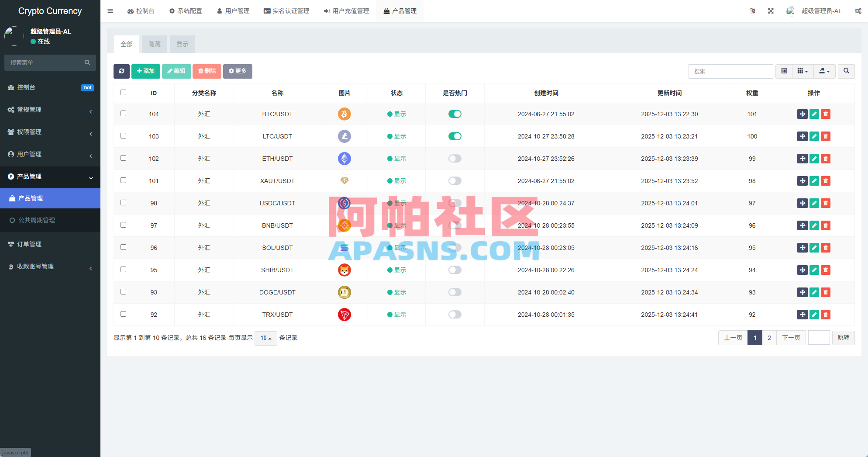The width and height of the screenshot is (868, 457).
Task: Click the TRON coin image thumbnail
Action: pos(344,315)
